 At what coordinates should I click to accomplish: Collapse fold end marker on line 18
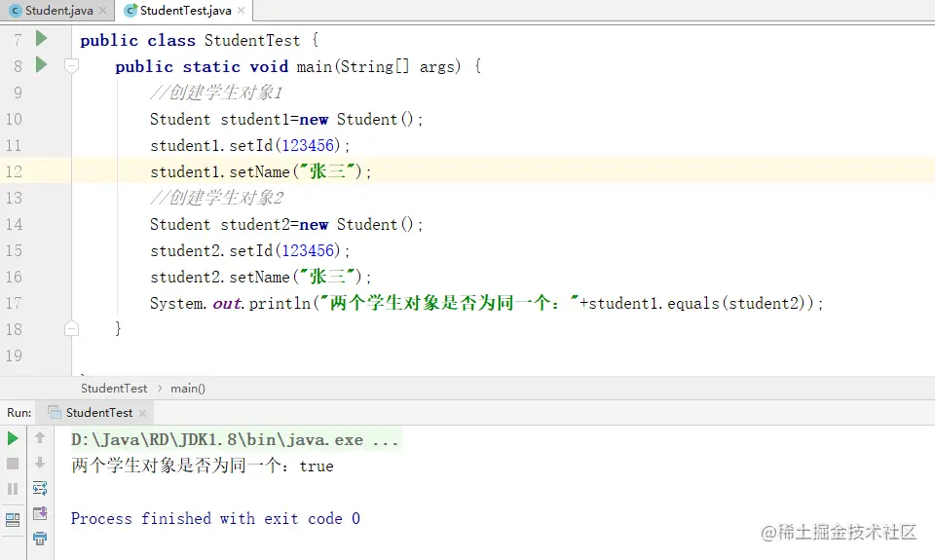(71, 328)
